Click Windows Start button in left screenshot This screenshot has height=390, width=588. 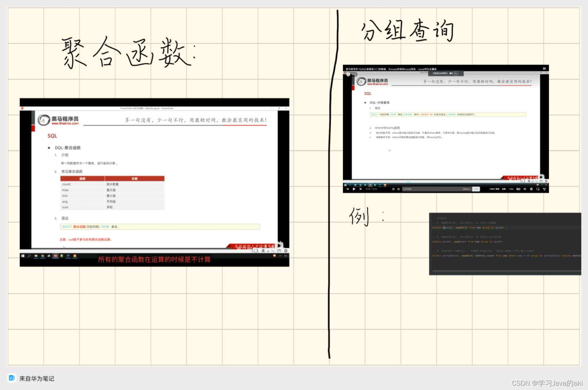(23, 256)
